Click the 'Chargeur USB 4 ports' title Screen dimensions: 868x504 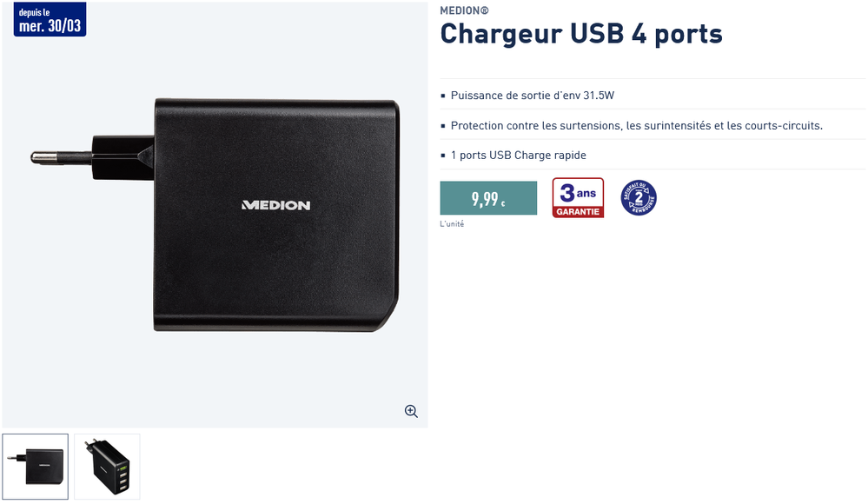[580, 34]
